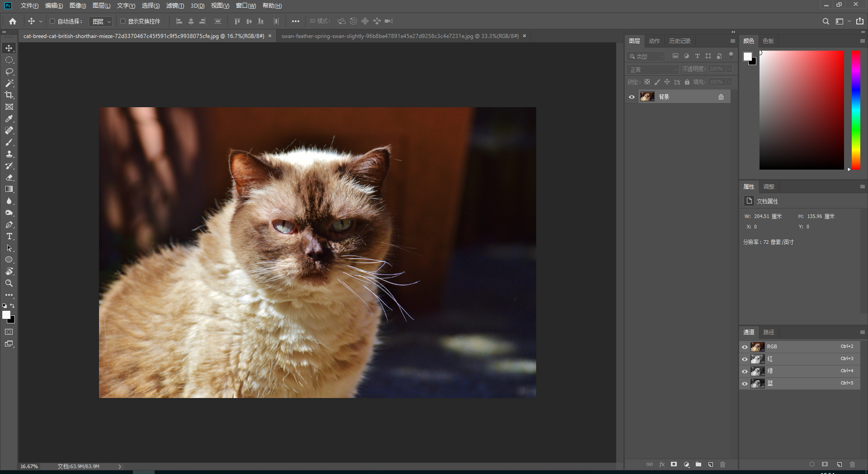Image resolution: width=868 pixels, height=474 pixels.
Task: Select the Eraser tool
Action: [x=9, y=177]
